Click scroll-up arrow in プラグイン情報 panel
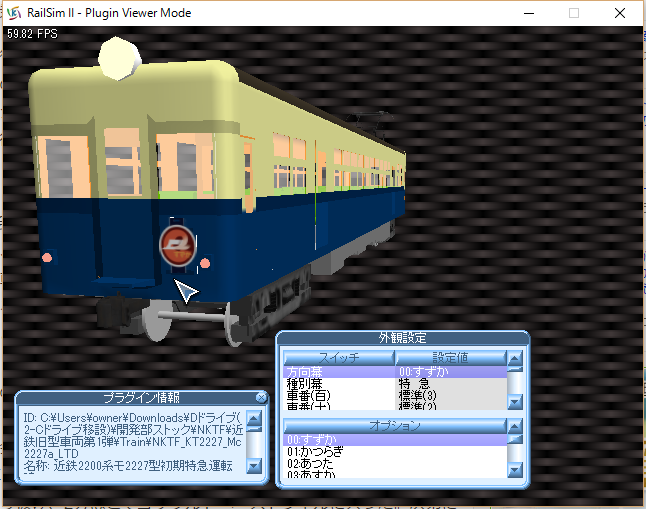Viewport: 646px width, 509px height. (254, 418)
